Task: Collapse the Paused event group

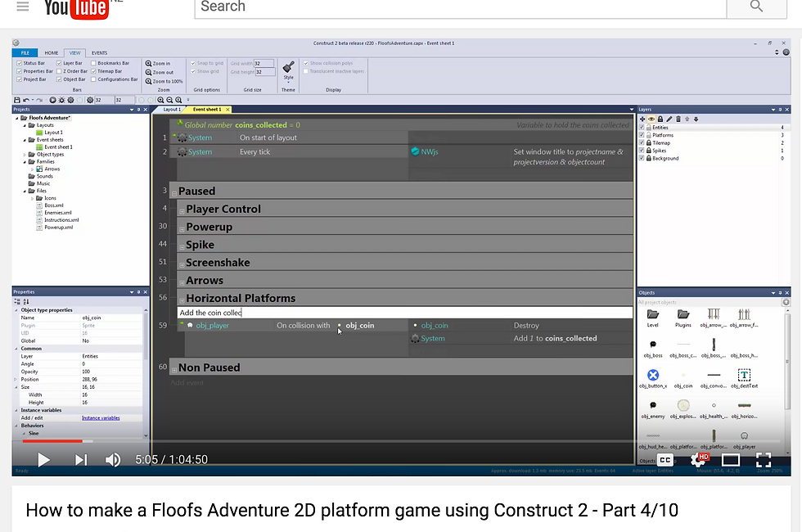Action: pos(174,194)
